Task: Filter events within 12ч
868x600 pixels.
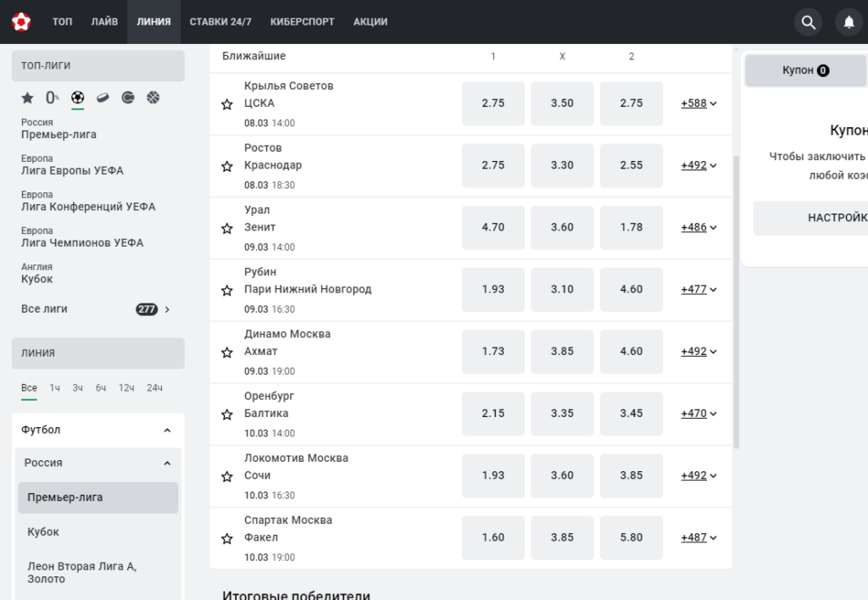Action: (126, 388)
